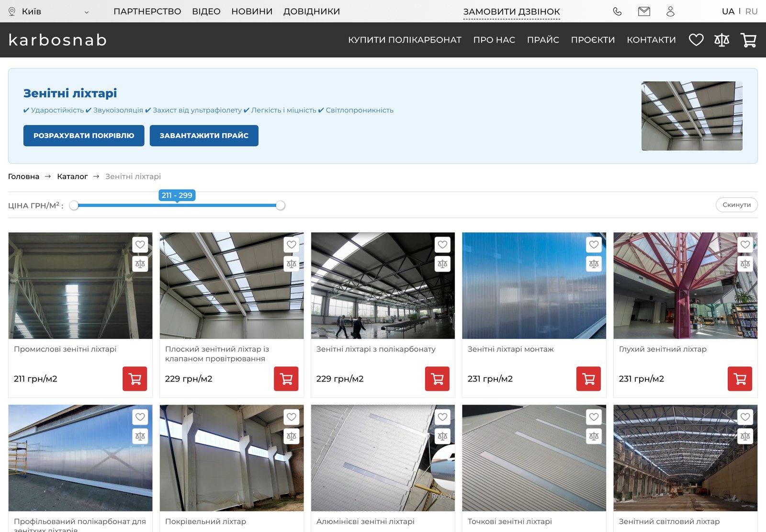This screenshot has height=532, width=766.
Task: Favorite Алюмінієві зенітні ліхтарі
Action: tap(443, 417)
